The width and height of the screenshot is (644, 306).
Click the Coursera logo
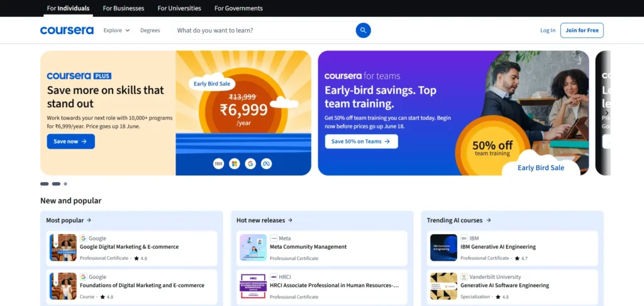click(67, 30)
